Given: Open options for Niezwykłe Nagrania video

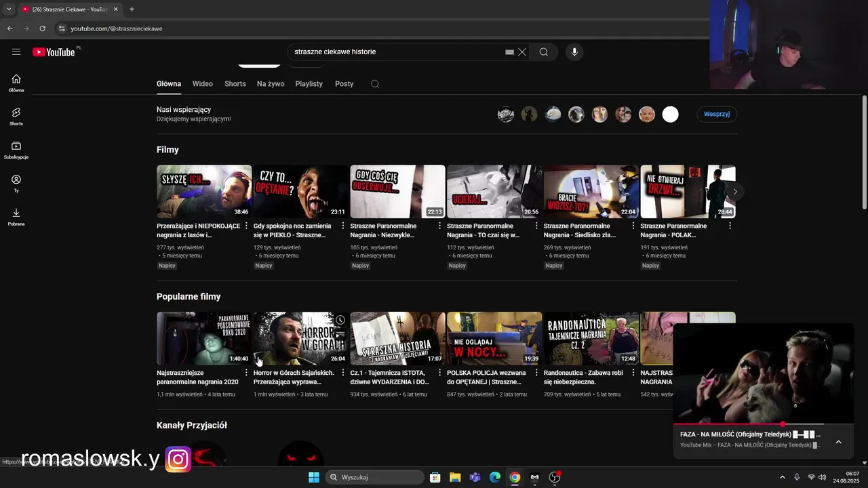Looking at the screenshot, I should point(439,226).
